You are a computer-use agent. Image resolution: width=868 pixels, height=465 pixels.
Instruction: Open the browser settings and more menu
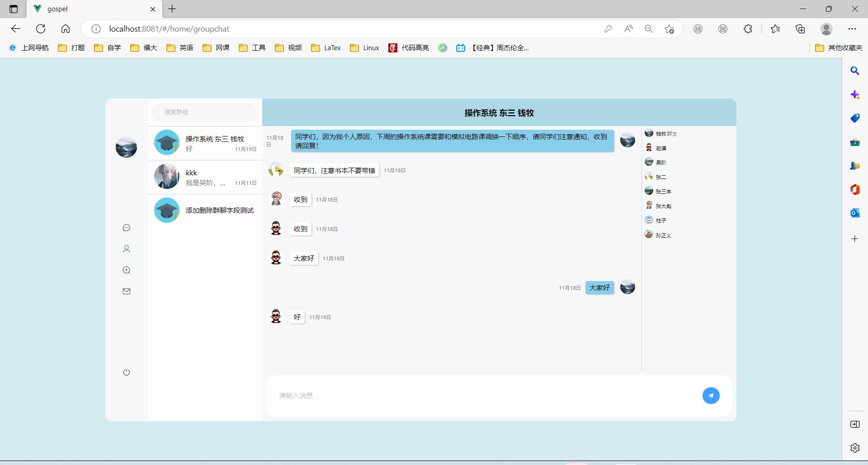pyautogui.click(x=852, y=29)
